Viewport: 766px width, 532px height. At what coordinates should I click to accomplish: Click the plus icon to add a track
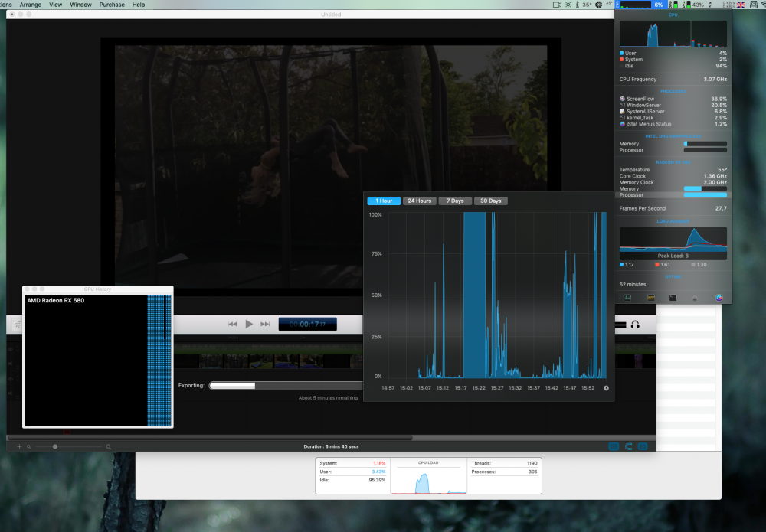(x=20, y=446)
